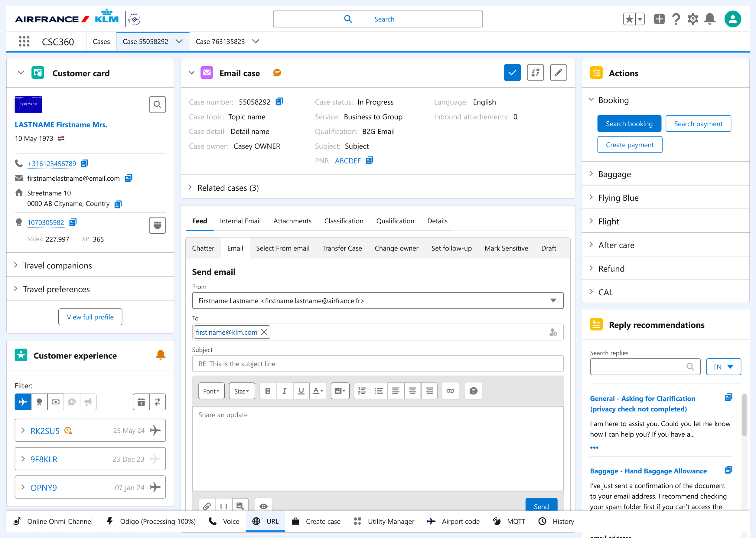756x538 pixels.
Task: Open the notifications bell in header
Action: (x=709, y=19)
